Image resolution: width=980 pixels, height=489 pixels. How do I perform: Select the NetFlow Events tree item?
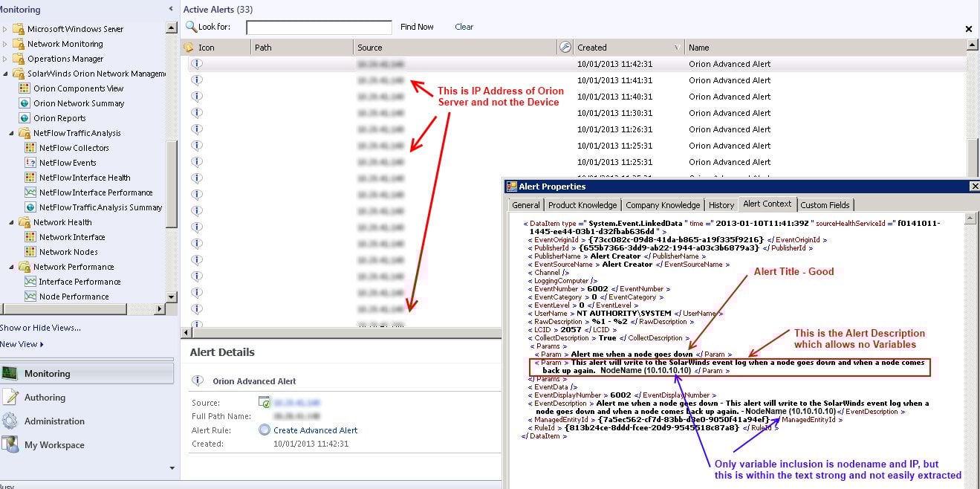coord(68,163)
